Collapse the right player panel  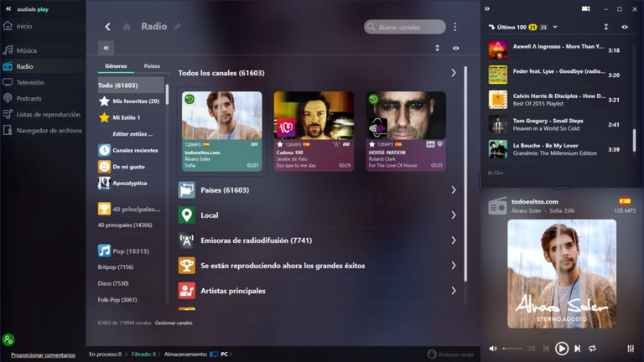pyautogui.click(x=487, y=8)
